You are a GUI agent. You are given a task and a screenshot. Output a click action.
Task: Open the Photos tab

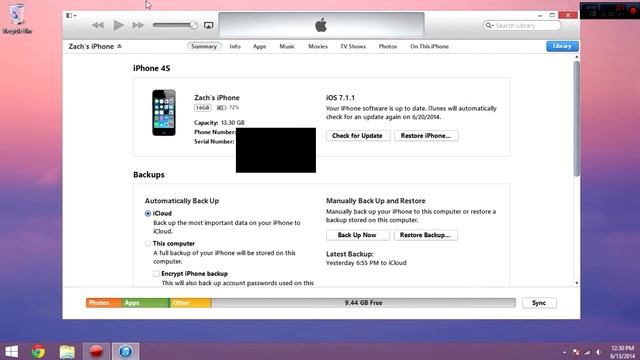tap(387, 47)
